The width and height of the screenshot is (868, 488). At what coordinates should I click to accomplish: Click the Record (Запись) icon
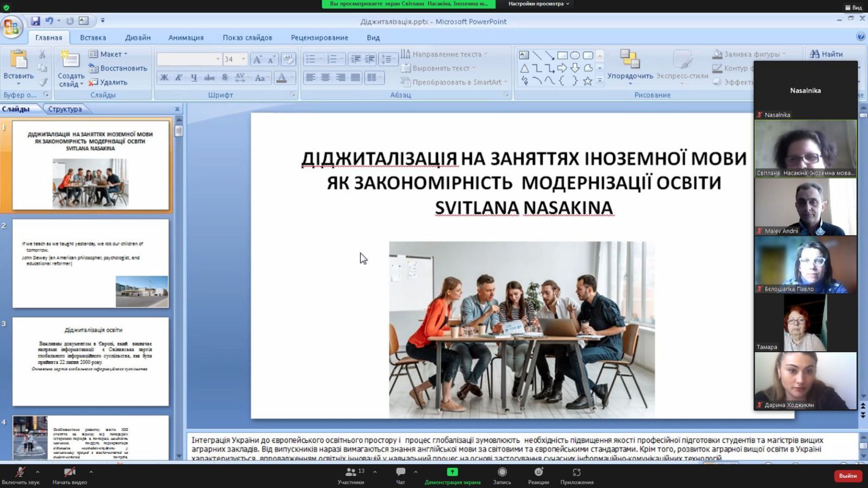tap(502, 472)
